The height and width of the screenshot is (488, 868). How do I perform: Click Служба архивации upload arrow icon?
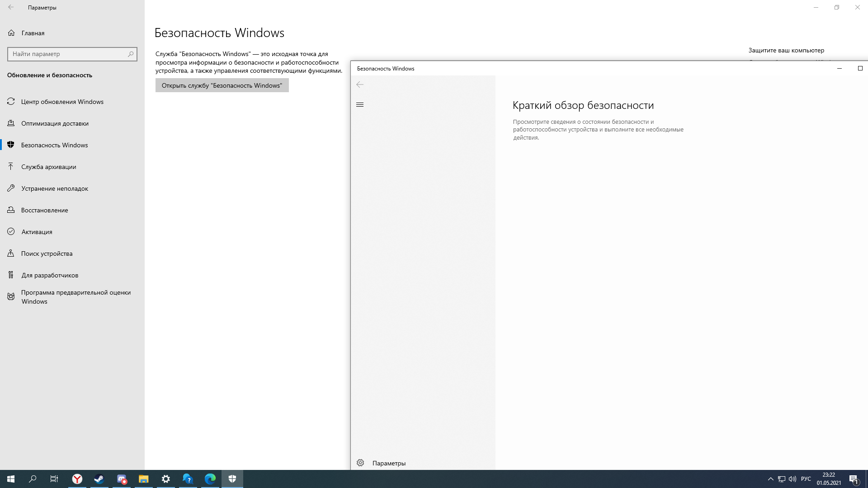tap(11, 167)
